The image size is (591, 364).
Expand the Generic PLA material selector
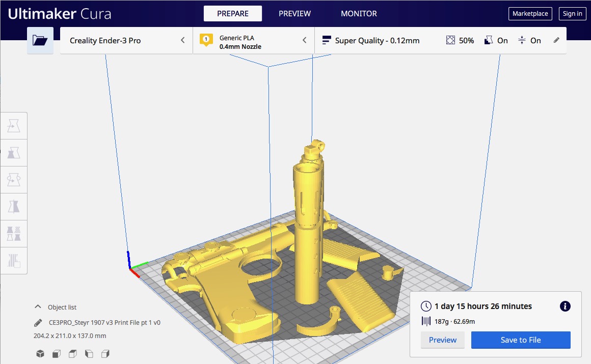pos(254,40)
